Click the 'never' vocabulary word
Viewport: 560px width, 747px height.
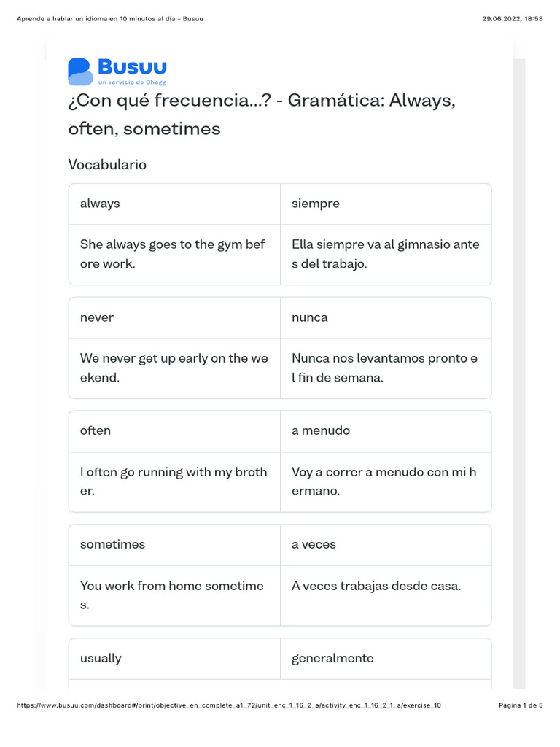[x=97, y=317]
